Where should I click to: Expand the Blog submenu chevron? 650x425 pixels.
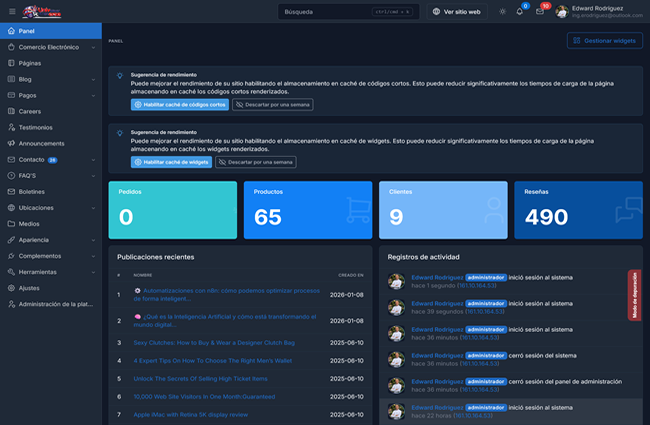(93, 80)
